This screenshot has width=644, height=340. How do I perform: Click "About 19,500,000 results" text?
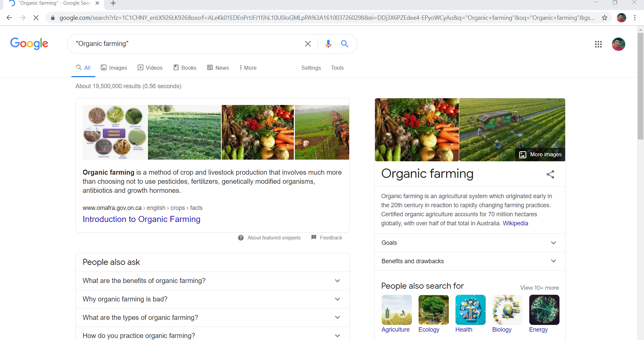pyautogui.click(x=108, y=86)
